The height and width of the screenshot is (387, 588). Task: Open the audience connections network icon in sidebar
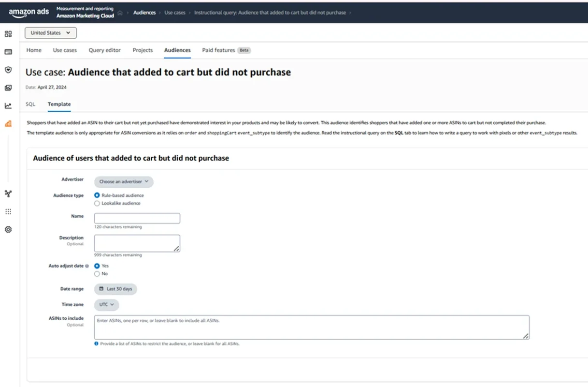[8, 193]
